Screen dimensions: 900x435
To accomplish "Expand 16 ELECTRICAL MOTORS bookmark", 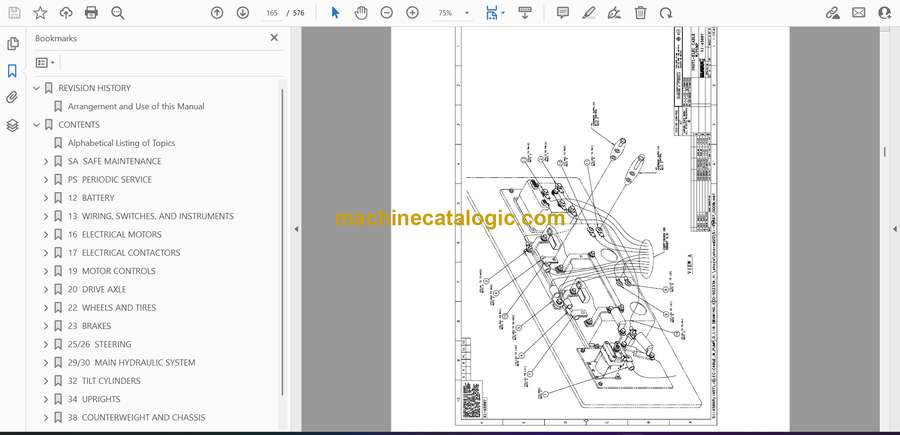I will point(46,235).
